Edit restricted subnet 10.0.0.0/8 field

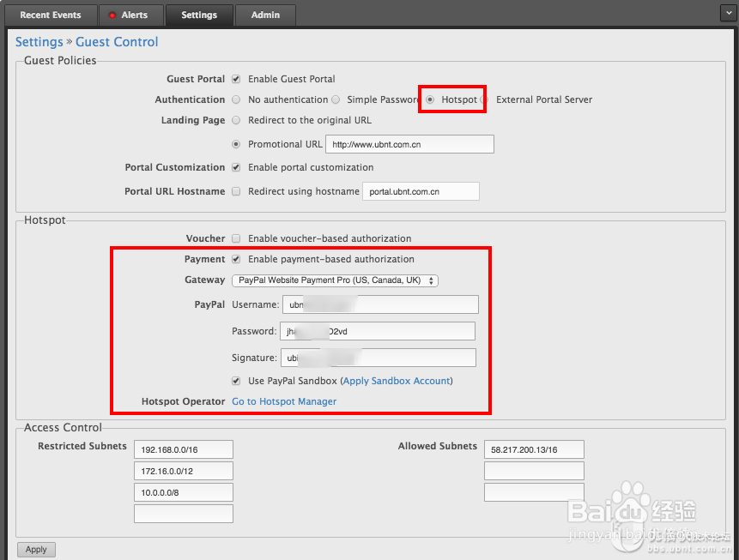(x=184, y=492)
